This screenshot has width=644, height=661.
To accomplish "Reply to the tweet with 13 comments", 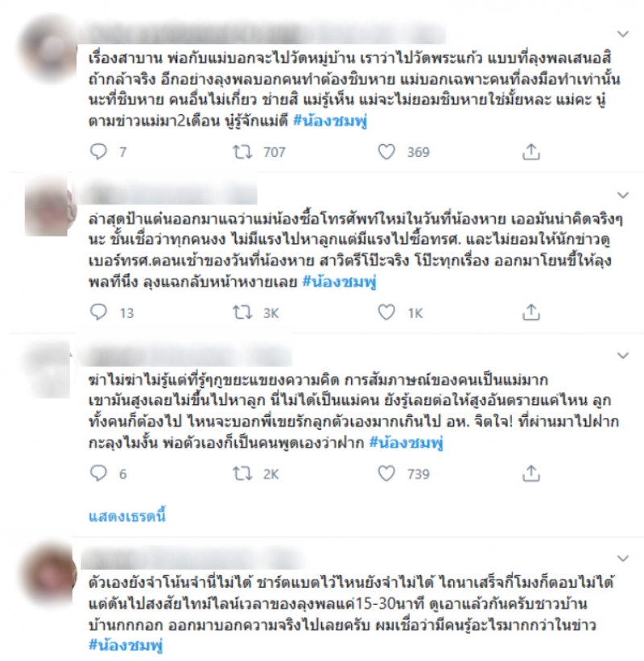I will 99,312.
